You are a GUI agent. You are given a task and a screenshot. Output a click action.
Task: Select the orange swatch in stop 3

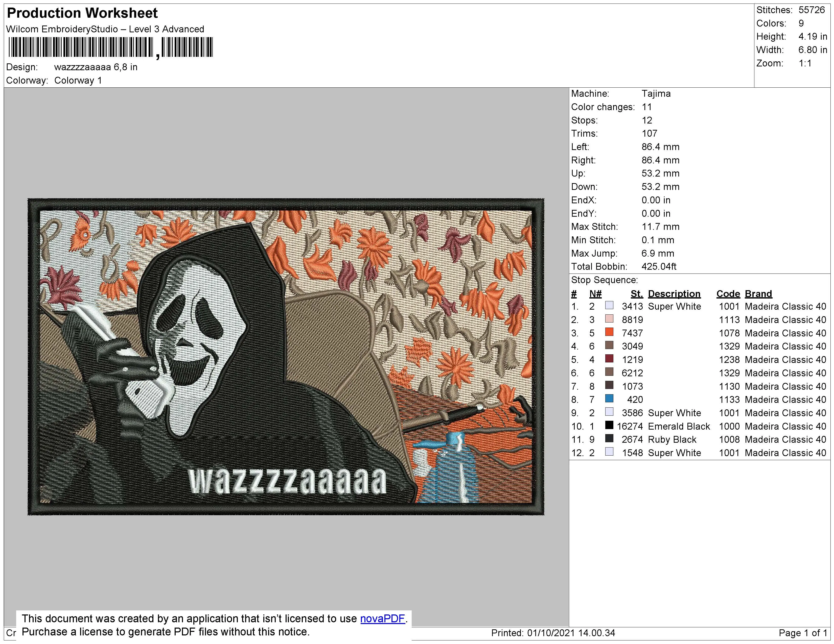point(609,332)
